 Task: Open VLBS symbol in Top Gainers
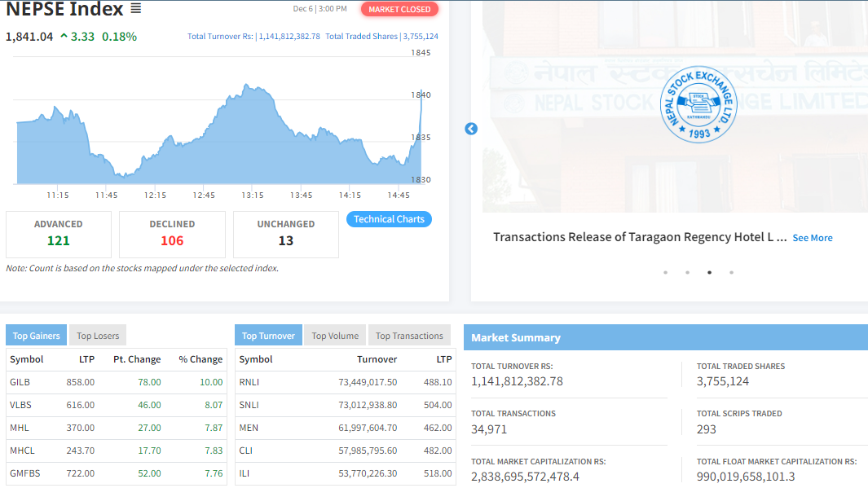coord(20,405)
